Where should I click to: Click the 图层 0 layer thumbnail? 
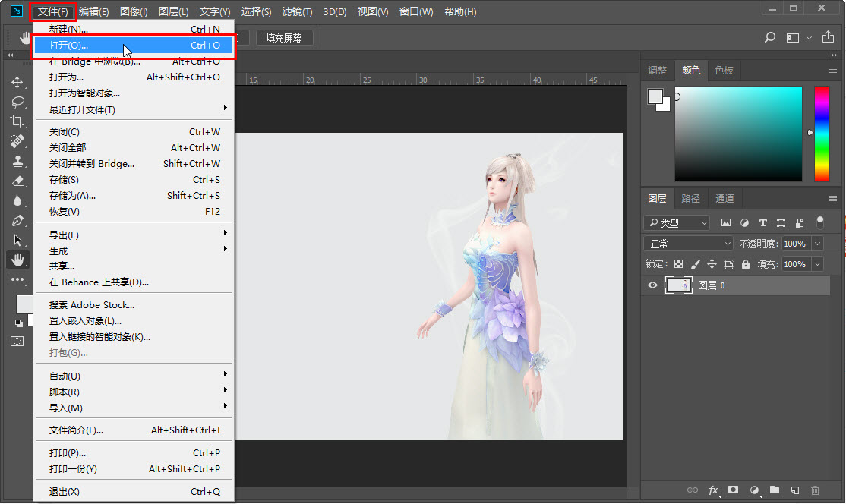click(679, 285)
